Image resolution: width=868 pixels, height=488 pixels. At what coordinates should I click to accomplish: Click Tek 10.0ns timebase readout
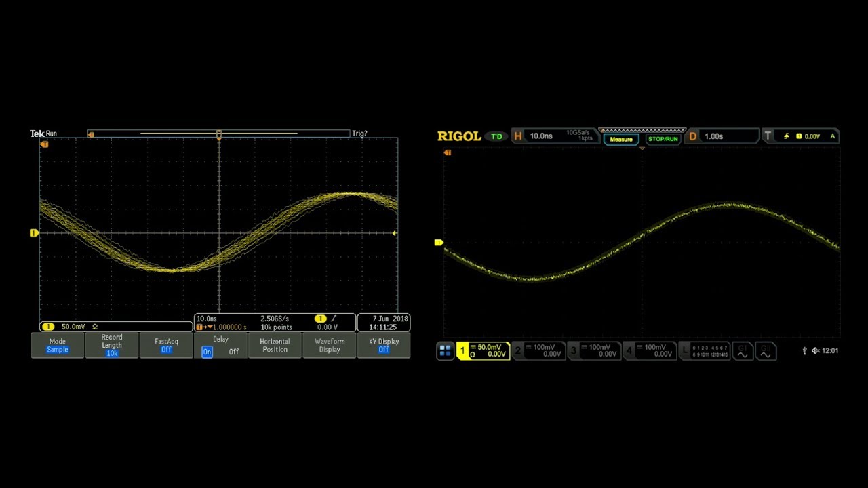click(207, 319)
